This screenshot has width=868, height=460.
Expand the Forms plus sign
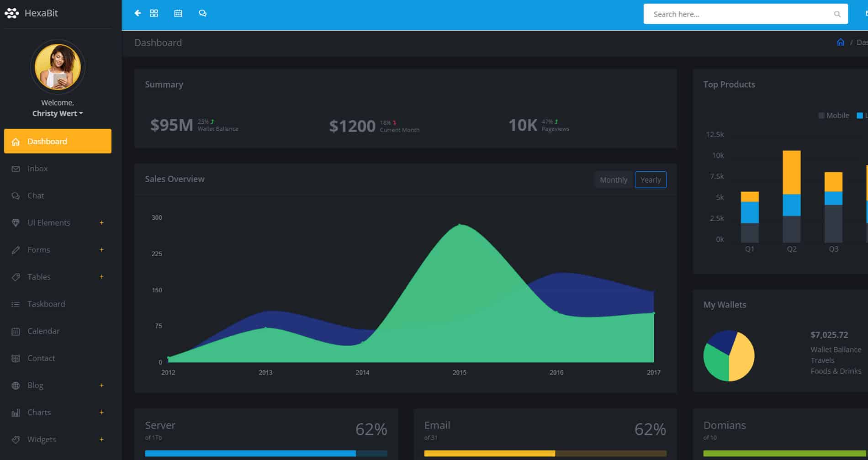click(x=101, y=249)
